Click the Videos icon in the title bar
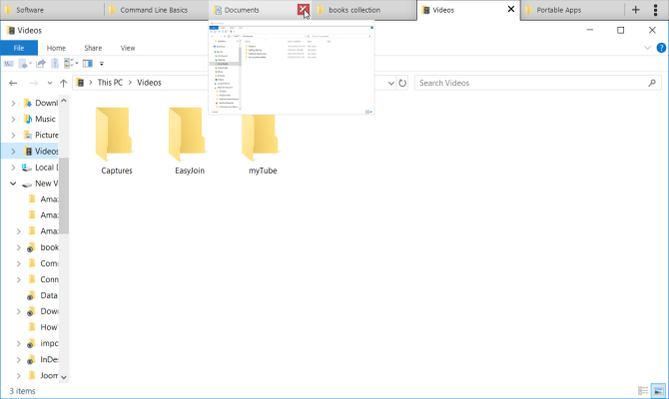The width and height of the screenshot is (669, 399). (x=11, y=30)
